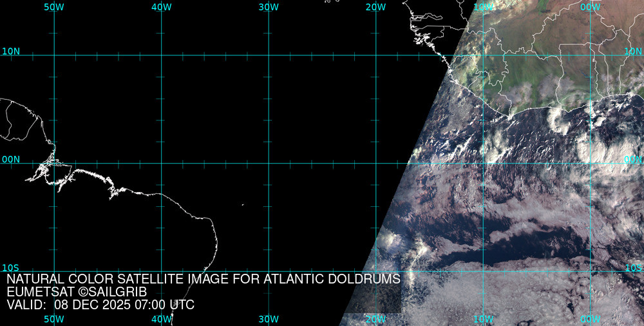The width and height of the screenshot is (644, 326).
Task: Click the 00W label at bottom edge
Action: [591, 319]
